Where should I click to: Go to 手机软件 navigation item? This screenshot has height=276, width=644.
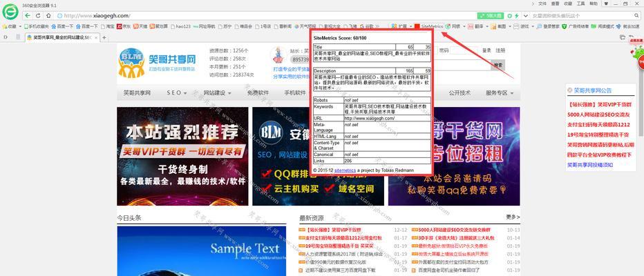click(295, 92)
